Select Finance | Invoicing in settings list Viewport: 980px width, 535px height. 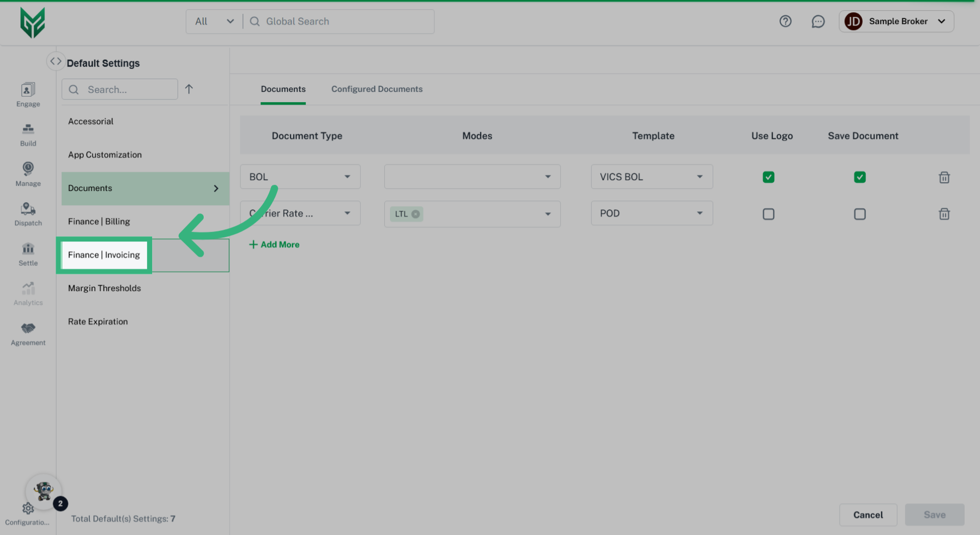coord(104,255)
